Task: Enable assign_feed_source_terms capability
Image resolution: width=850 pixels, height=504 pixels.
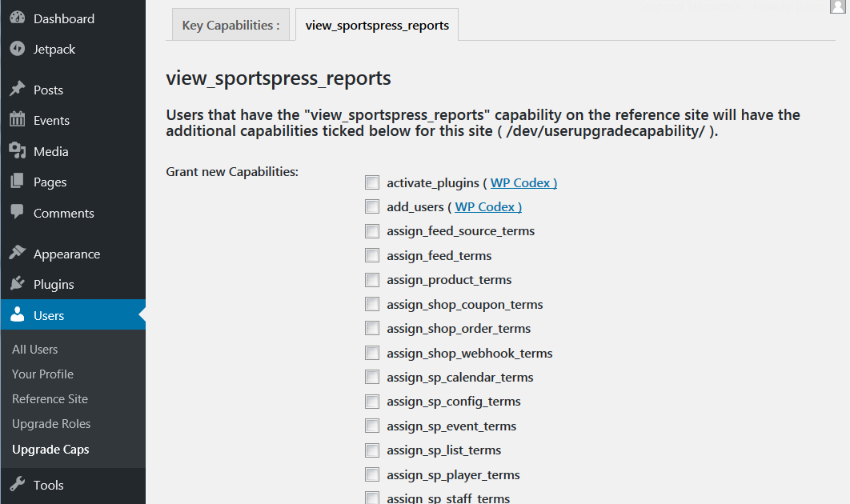Action: (x=372, y=231)
